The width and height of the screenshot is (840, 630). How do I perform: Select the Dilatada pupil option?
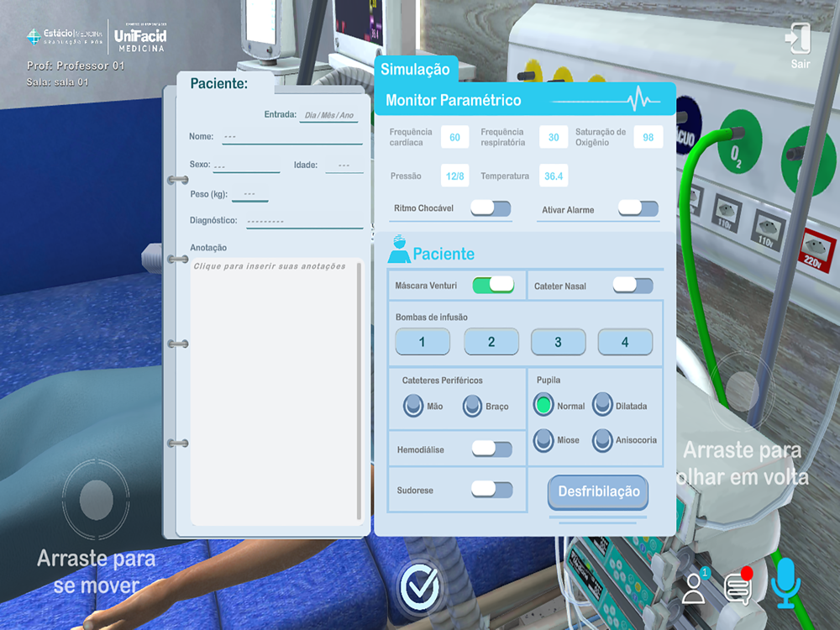click(602, 405)
